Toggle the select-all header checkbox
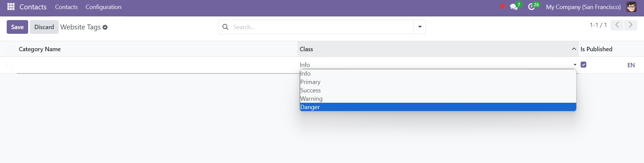Image resolution: width=644 pixels, height=163 pixels. pyautogui.click(x=10, y=49)
